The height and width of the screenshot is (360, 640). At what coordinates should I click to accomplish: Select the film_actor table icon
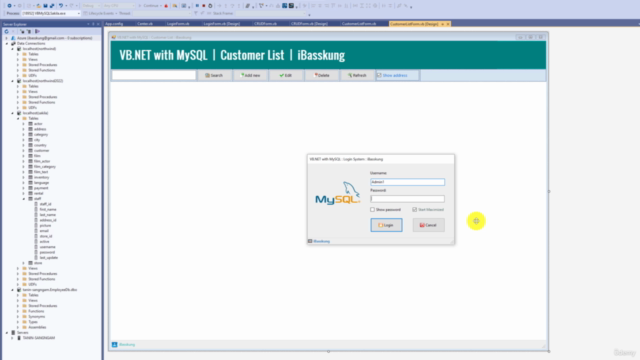point(30,161)
